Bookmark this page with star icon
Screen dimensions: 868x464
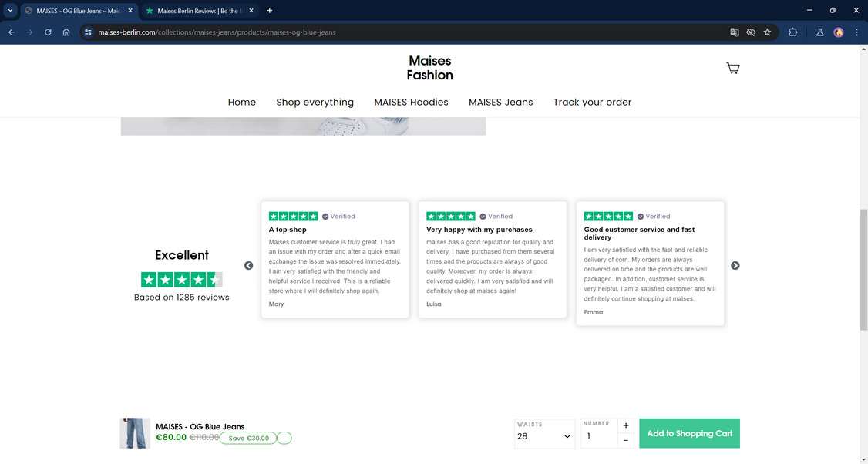pyautogui.click(x=767, y=32)
